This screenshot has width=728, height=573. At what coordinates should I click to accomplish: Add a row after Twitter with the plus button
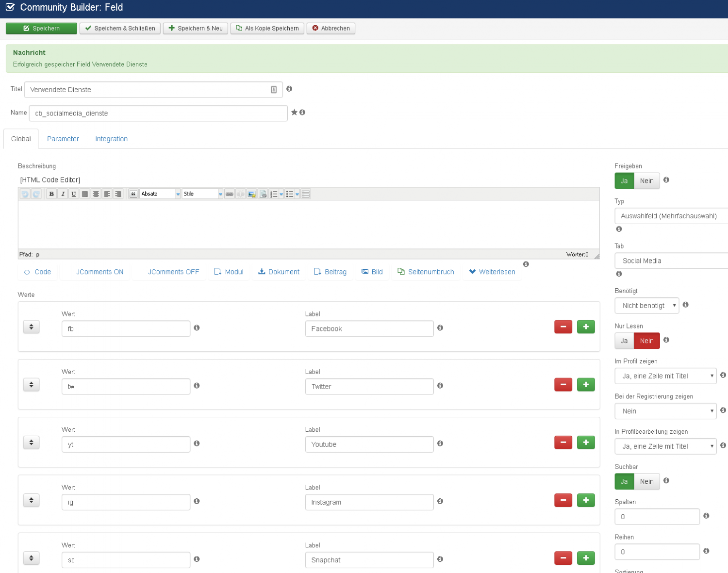586,385
